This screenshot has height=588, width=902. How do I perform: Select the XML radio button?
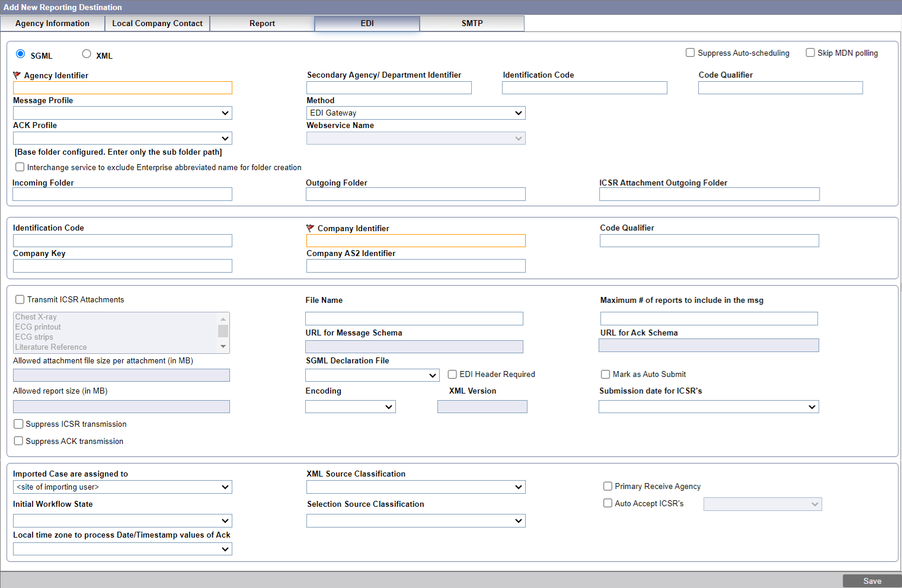coord(87,53)
